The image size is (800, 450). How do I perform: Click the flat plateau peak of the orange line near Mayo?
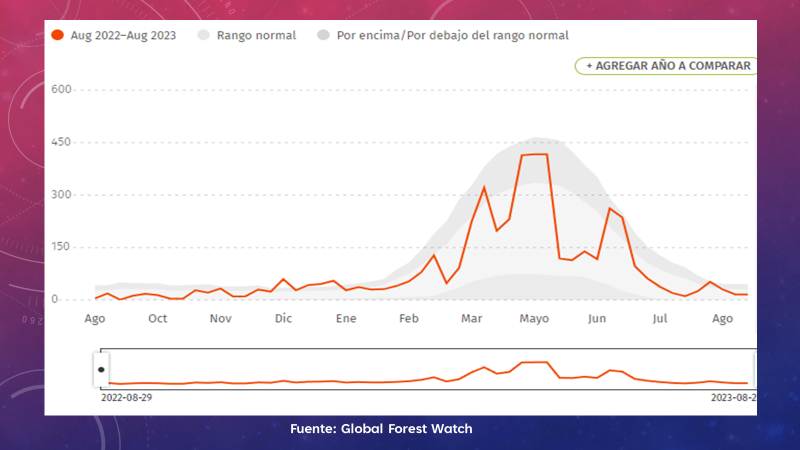click(534, 154)
